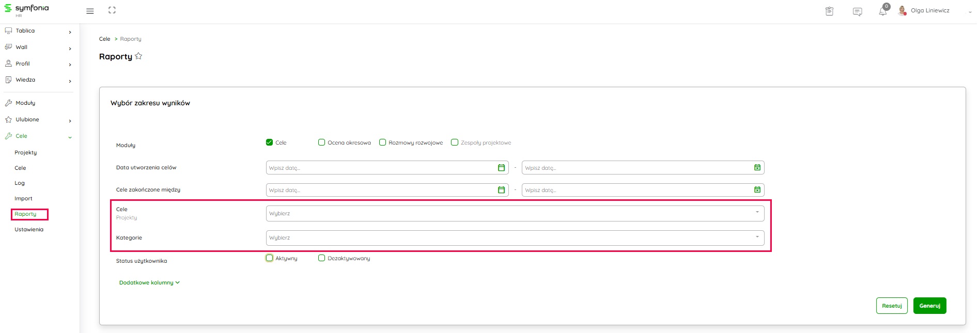Open calendar for Cele zakończone między end date

pyautogui.click(x=757, y=190)
